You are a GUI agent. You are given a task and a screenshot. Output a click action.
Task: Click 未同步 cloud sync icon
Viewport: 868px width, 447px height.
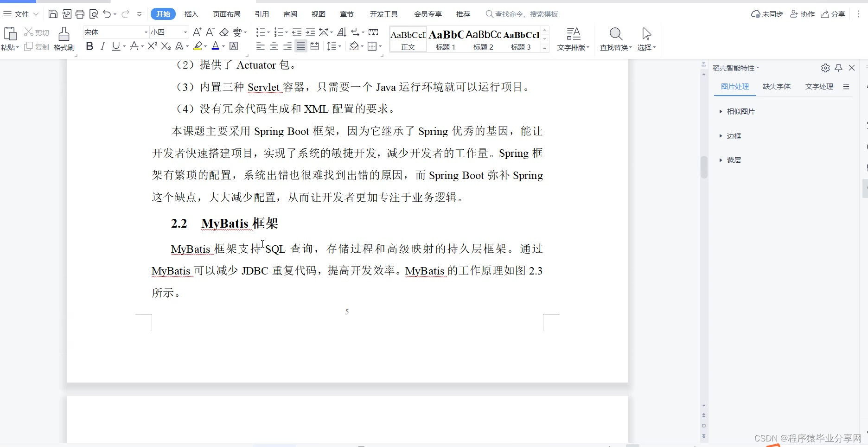tap(767, 14)
